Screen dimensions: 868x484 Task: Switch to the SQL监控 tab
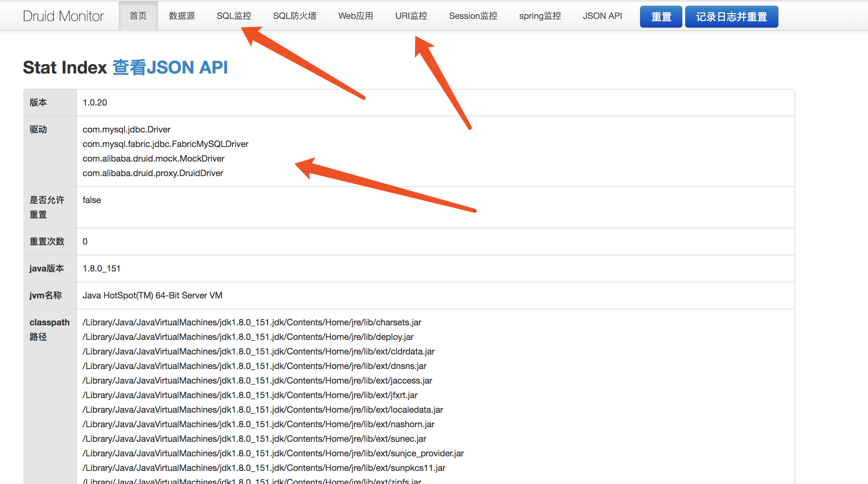(234, 16)
